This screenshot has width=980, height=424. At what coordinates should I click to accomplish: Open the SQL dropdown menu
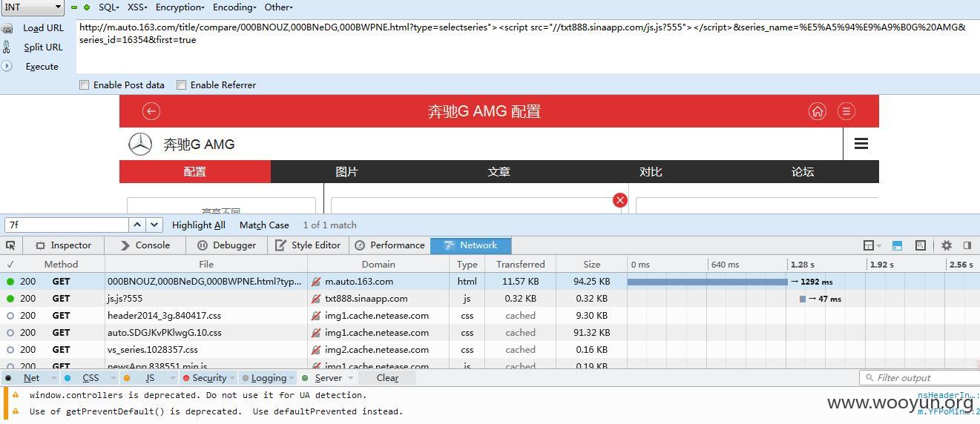coord(109,7)
